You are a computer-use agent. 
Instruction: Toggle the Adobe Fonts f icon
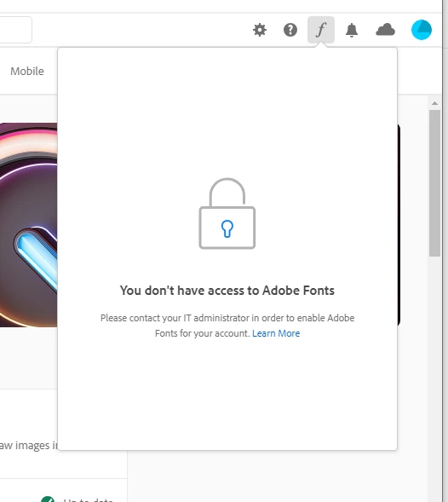(x=321, y=30)
